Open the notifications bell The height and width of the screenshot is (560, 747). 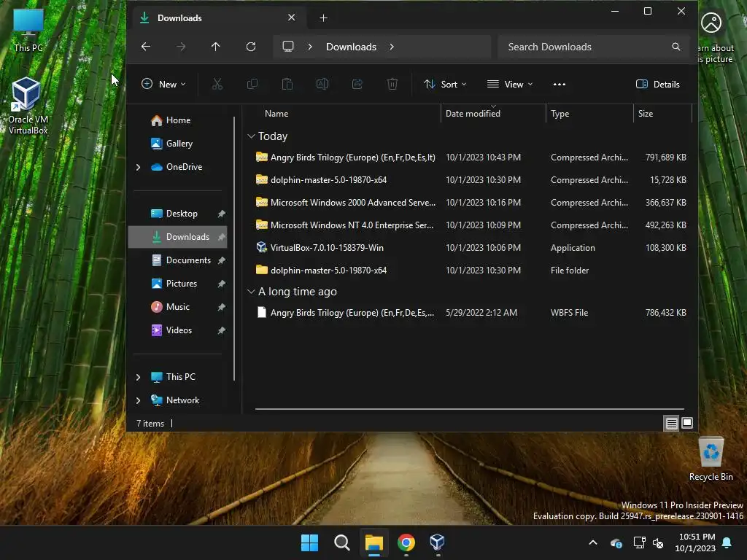click(x=727, y=542)
